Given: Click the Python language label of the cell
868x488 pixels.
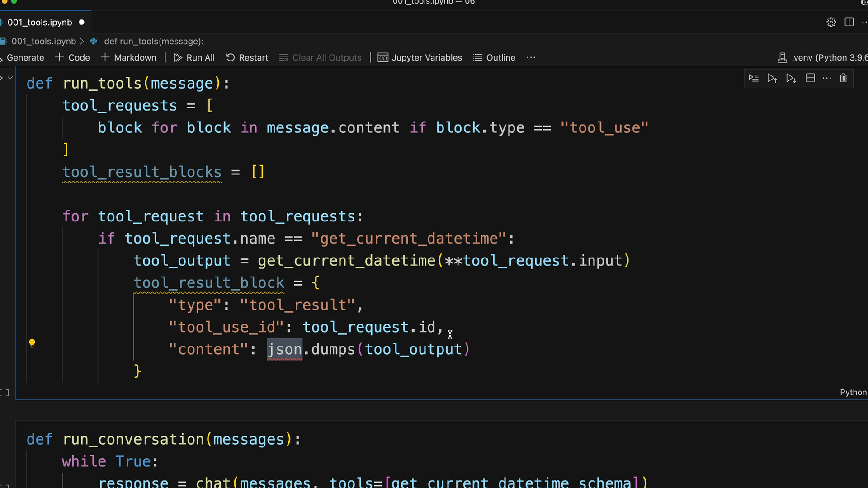Looking at the screenshot, I should 853,392.
